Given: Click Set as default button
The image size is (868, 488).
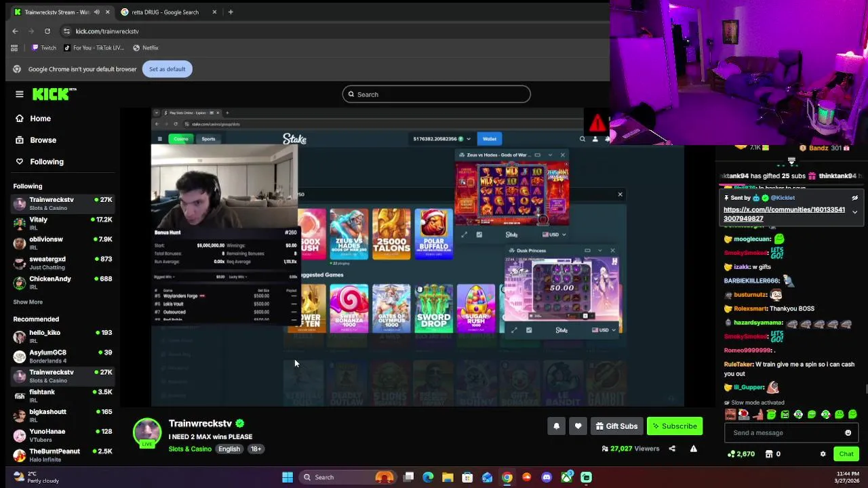Looking at the screenshot, I should coord(167,69).
